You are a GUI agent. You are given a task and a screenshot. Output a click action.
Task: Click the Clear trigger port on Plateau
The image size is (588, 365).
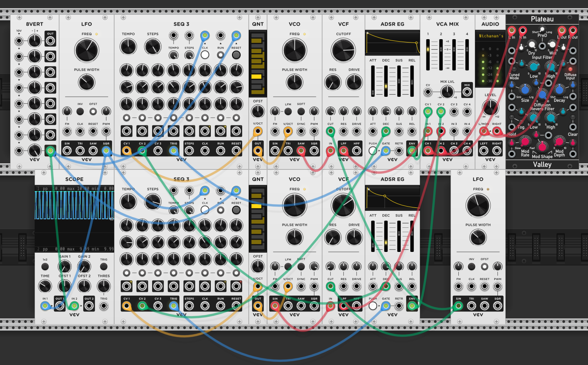coord(573,127)
